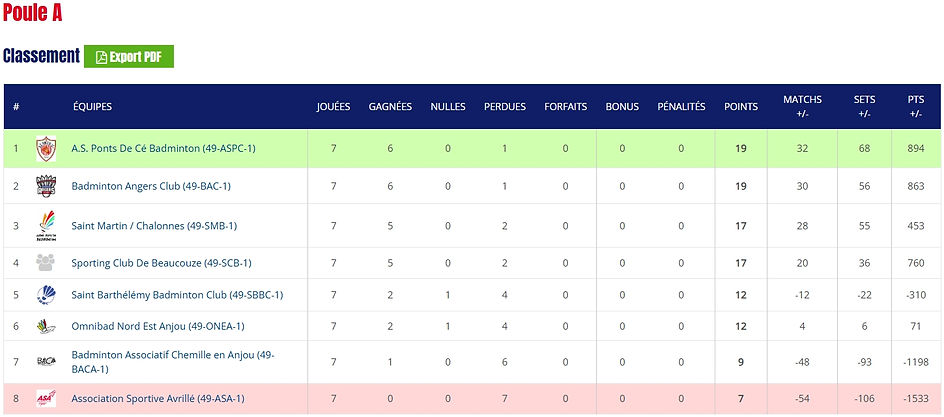Click the Omnibad Nord Est Anjou logo
944x417 pixels.
point(46,326)
